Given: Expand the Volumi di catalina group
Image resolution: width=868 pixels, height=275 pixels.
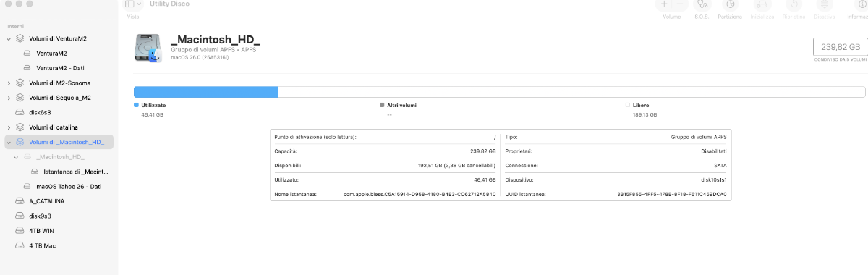Looking at the screenshot, I should click(x=9, y=127).
